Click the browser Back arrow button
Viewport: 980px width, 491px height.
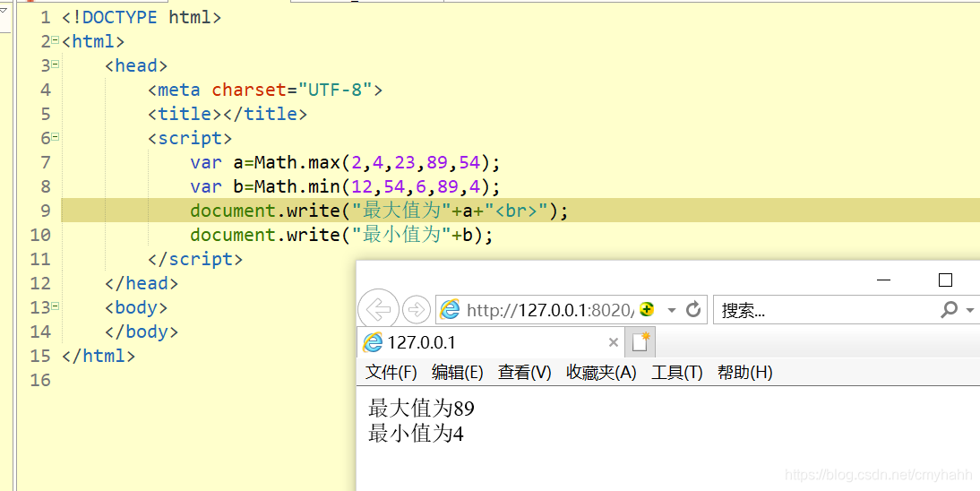pyautogui.click(x=378, y=309)
